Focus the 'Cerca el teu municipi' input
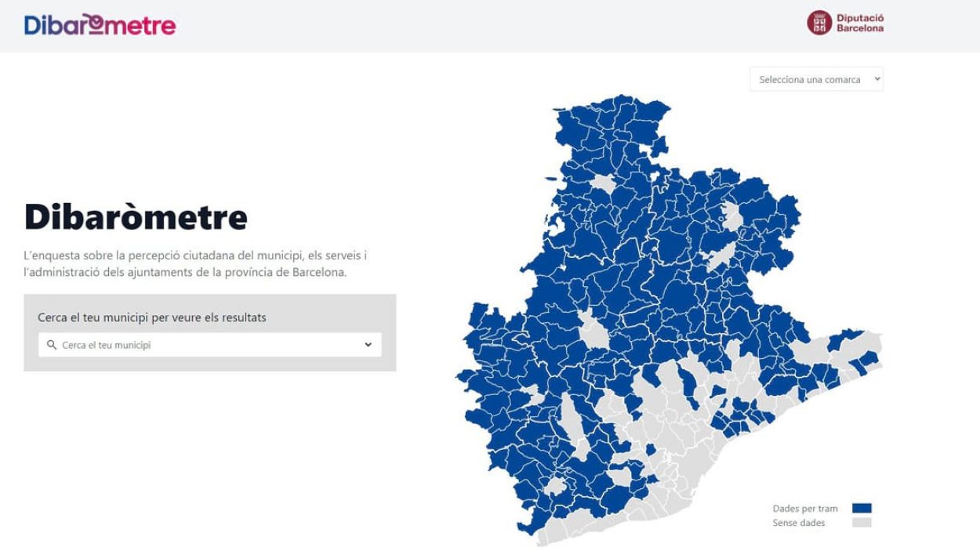 [210, 345]
